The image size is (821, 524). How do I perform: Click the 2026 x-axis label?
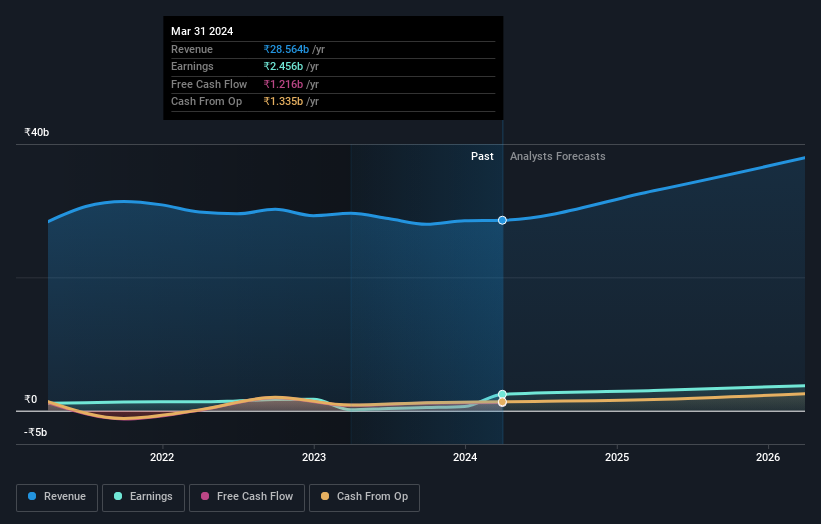768,457
